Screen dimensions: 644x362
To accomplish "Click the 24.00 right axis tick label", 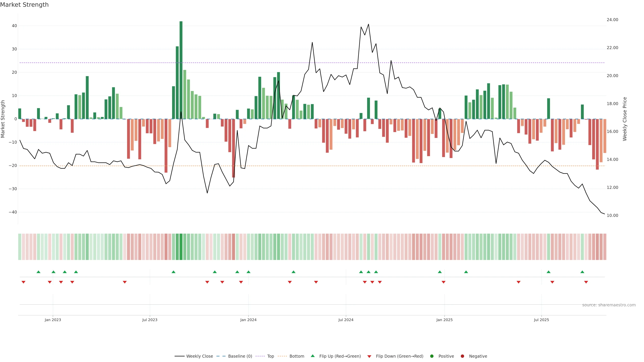I will pos(612,20).
